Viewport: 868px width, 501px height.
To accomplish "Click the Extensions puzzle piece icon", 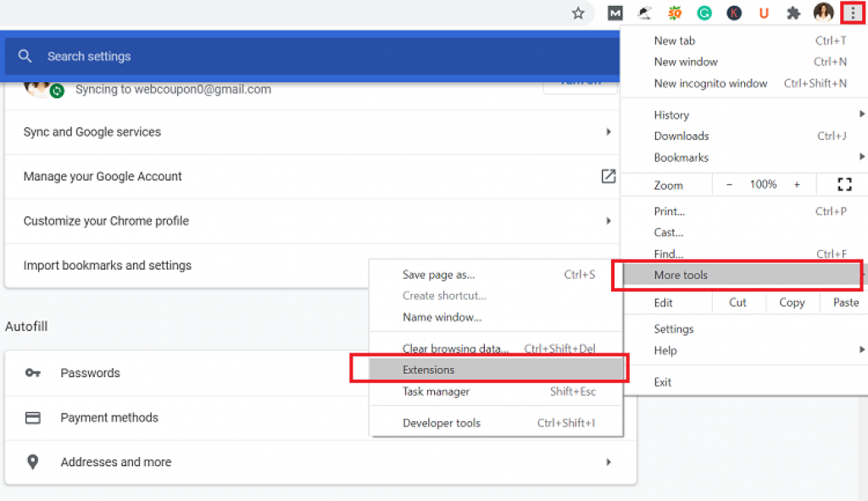I will [793, 13].
